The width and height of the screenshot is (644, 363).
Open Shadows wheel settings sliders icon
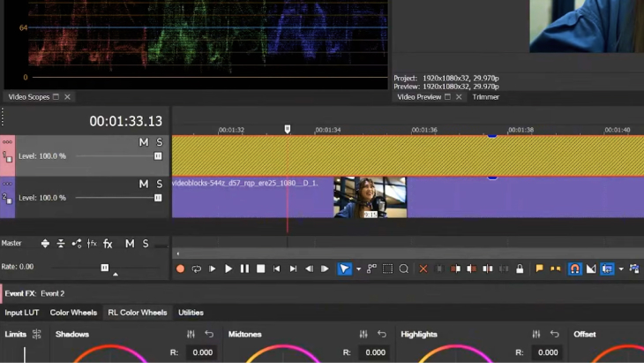pos(191,334)
